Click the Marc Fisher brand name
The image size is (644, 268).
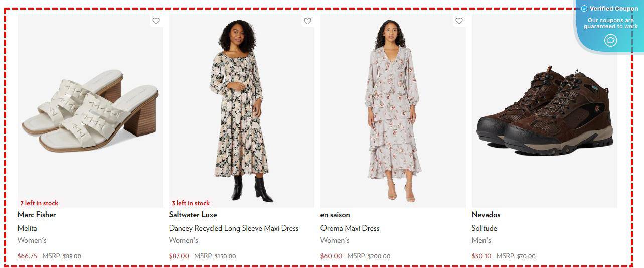pos(37,215)
